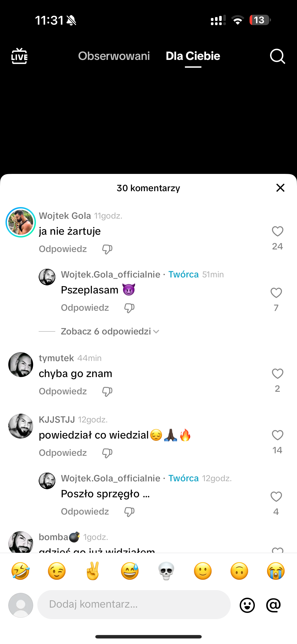The width and height of the screenshot is (297, 644).
Task: Like the "Poszło sprzęgło" reply
Action: [x=276, y=497]
